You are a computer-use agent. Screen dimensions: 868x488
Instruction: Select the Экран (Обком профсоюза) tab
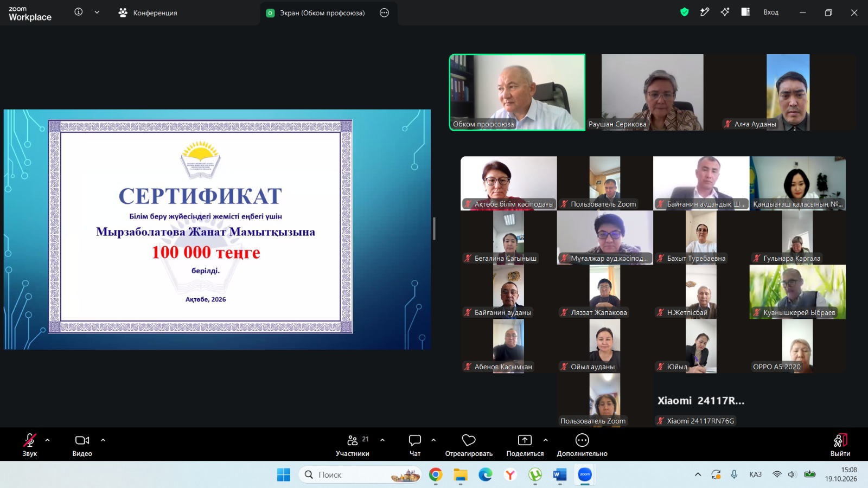[x=322, y=12]
